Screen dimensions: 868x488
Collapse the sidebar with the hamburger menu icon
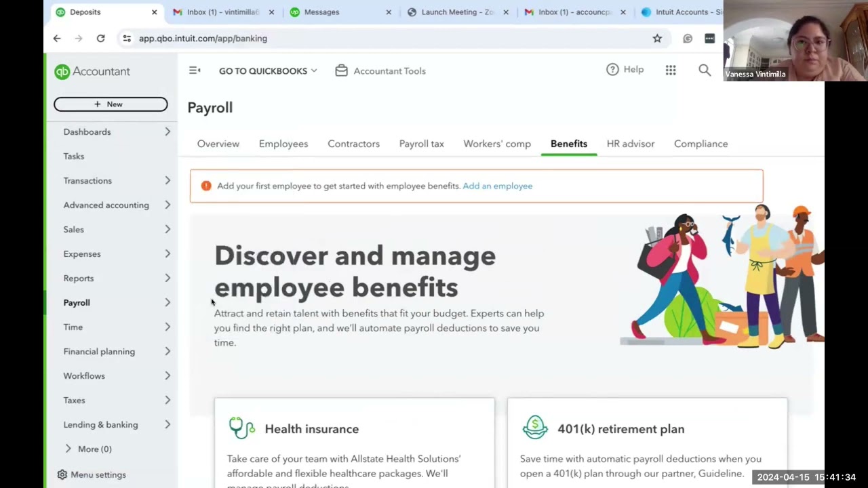(x=195, y=70)
